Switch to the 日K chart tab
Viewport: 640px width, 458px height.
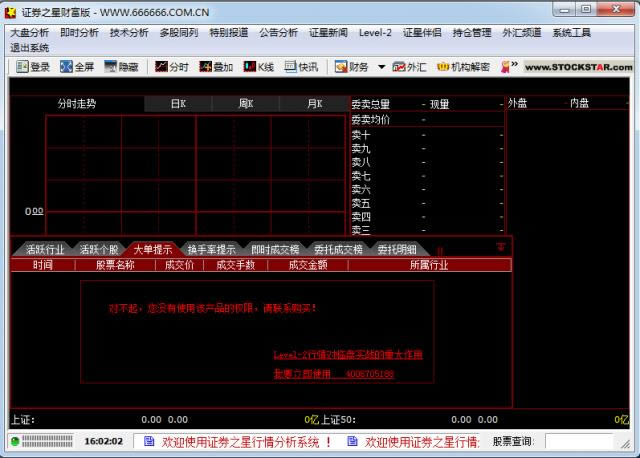point(178,104)
